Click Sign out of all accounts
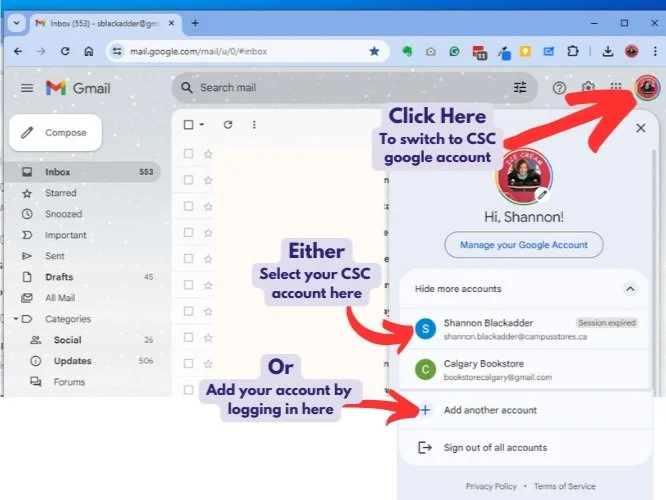 pyautogui.click(x=524, y=447)
